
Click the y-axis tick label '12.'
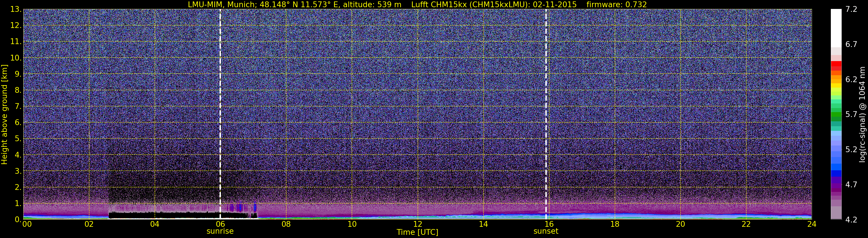tap(16, 25)
